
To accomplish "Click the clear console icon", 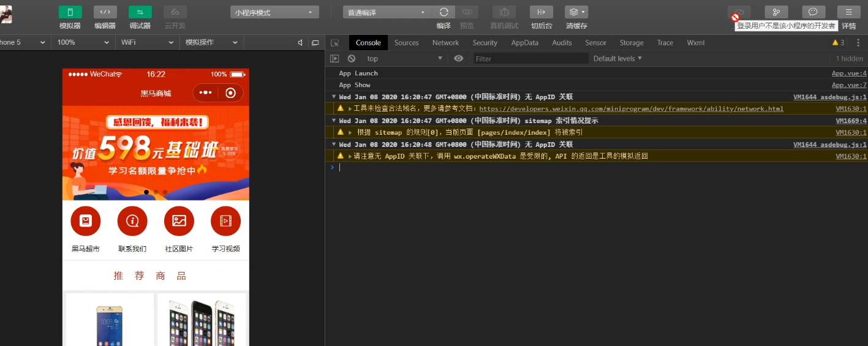I will coord(352,59).
